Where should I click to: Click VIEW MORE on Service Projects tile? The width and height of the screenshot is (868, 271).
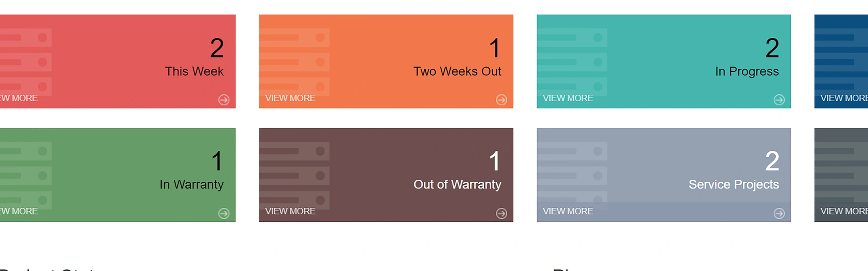pyautogui.click(x=568, y=211)
